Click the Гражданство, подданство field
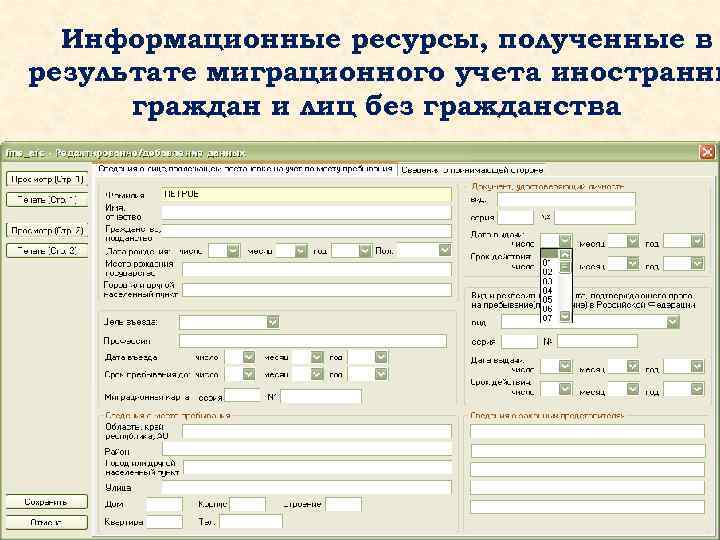This screenshot has width=720, height=540. pos(306,231)
